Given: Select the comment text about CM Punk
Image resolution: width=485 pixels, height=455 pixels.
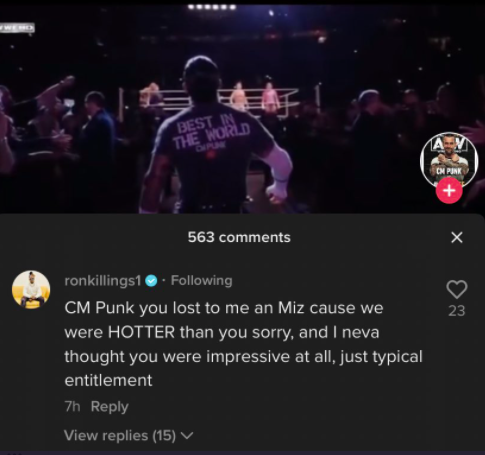Looking at the screenshot, I should click(243, 344).
